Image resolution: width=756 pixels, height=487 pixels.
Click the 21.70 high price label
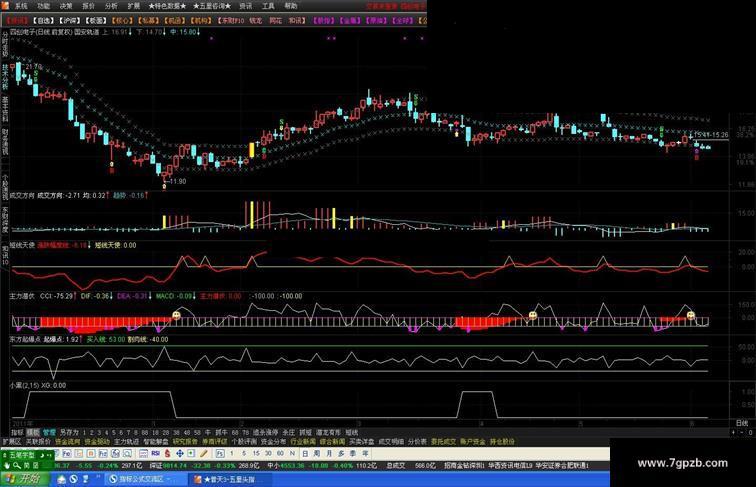click(33, 66)
